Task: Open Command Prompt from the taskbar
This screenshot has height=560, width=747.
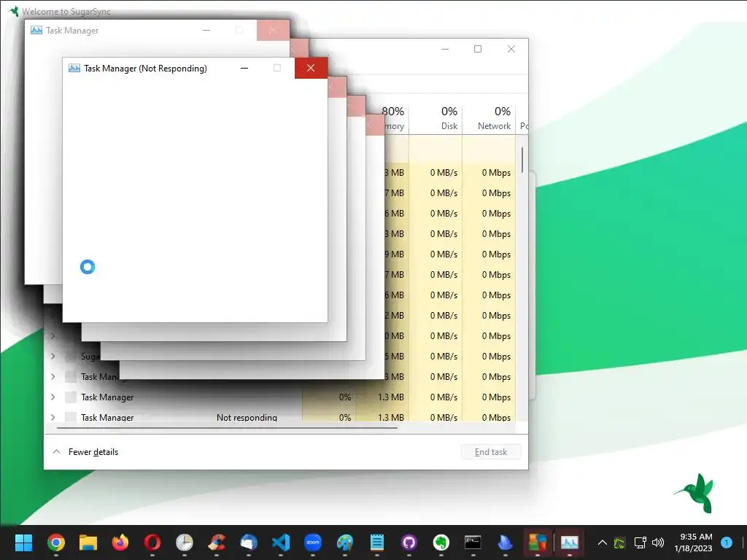Action: click(x=473, y=542)
